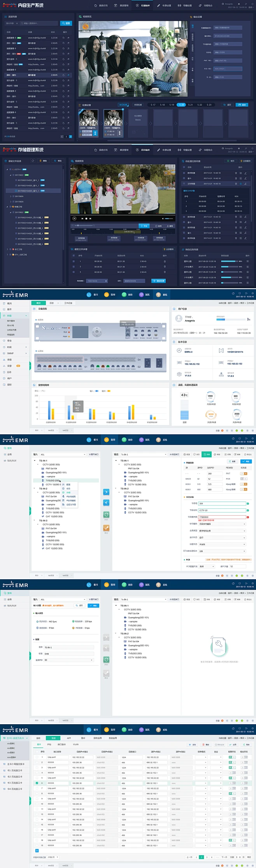Click the green refresh icon between panels
Image resolution: width=256 pixels, height=868 pixels.
coord(106,514)
